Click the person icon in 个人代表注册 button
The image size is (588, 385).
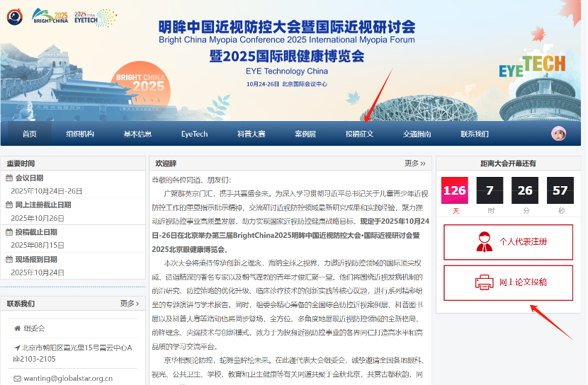(484, 242)
